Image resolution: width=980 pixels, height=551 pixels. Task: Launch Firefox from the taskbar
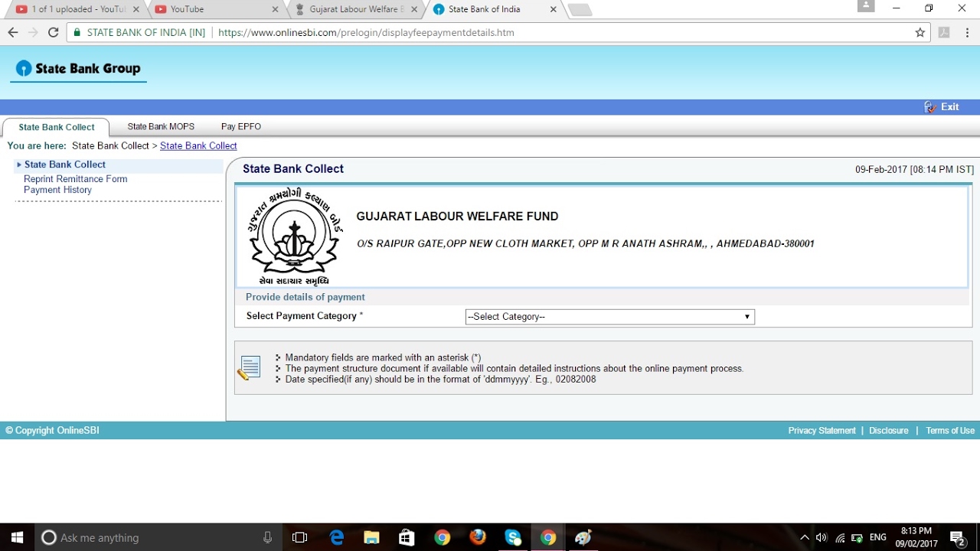[478, 537]
